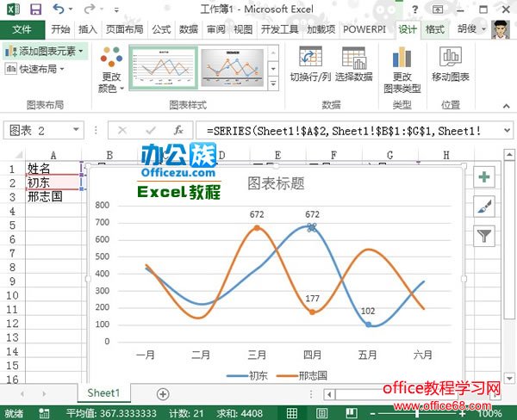Click the Change Colors palette icon

(x=111, y=56)
